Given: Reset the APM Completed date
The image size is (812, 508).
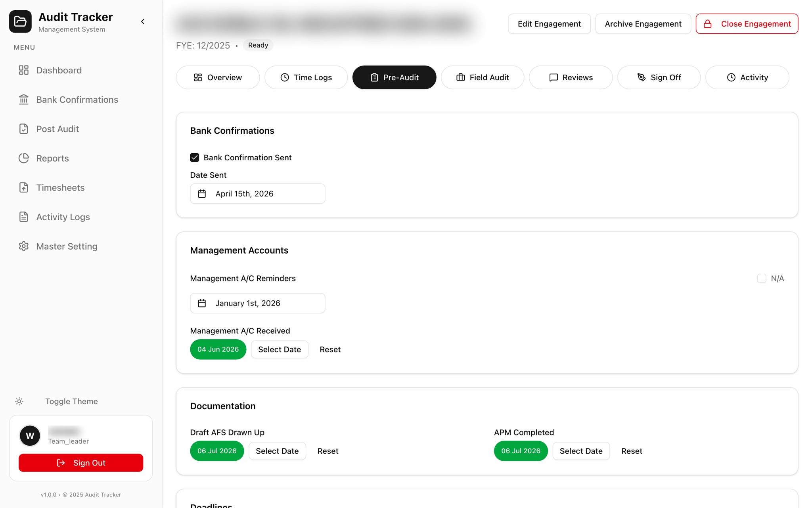Looking at the screenshot, I should (x=632, y=451).
